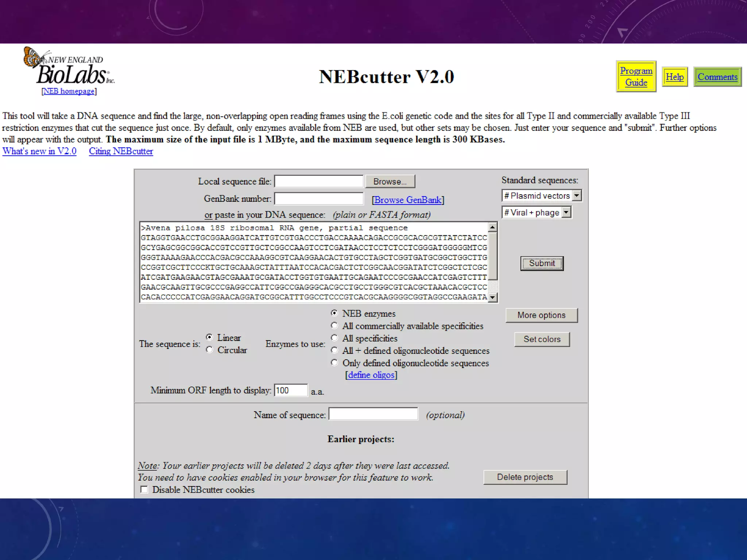Focus the GenBank number input field
This screenshot has width=747, height=560.
click(318, 199)
